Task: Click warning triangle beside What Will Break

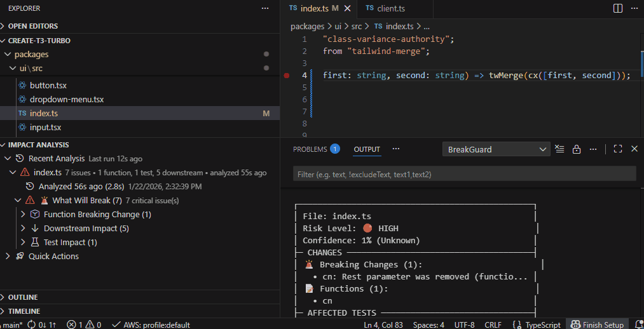Action: pos(30,200)
